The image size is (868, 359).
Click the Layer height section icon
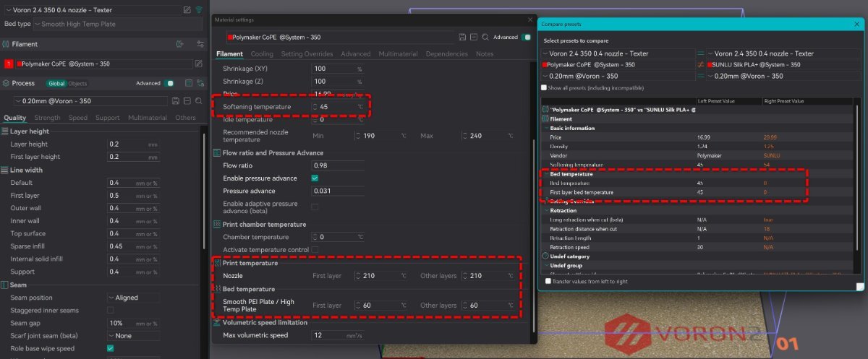coord(5,131)
